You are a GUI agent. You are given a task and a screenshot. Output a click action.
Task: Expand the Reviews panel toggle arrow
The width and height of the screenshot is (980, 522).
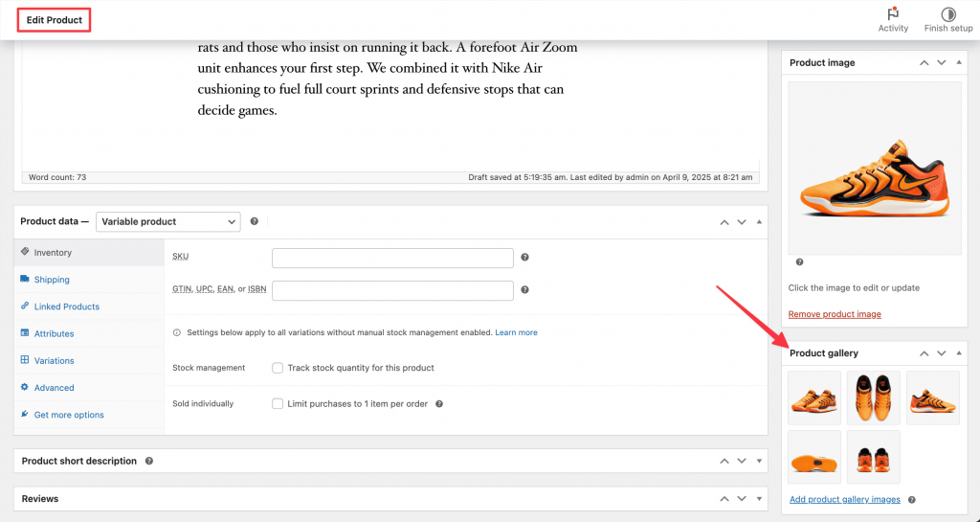coord(759,499)
